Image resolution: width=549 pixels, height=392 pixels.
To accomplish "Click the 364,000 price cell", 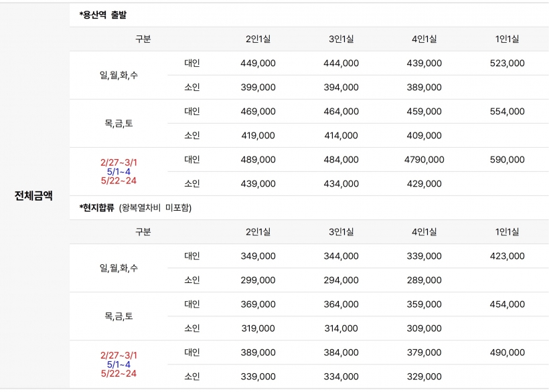I will 341,304.
